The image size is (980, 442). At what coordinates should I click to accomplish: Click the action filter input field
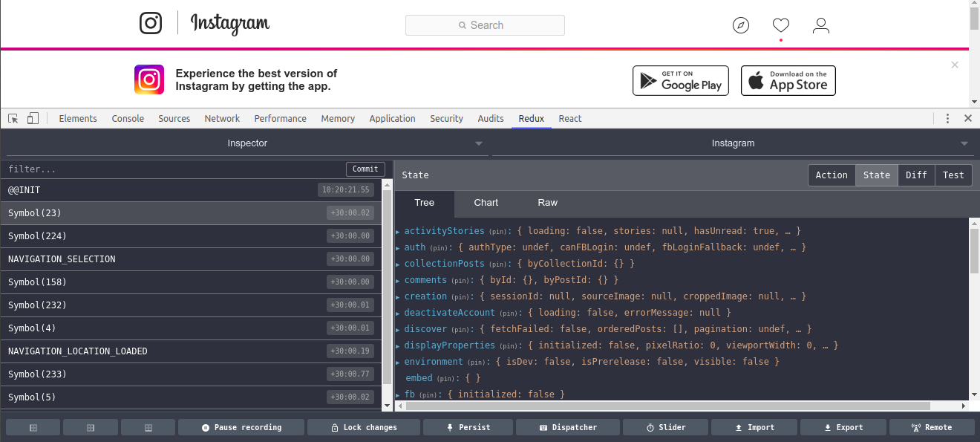(174, 169)
